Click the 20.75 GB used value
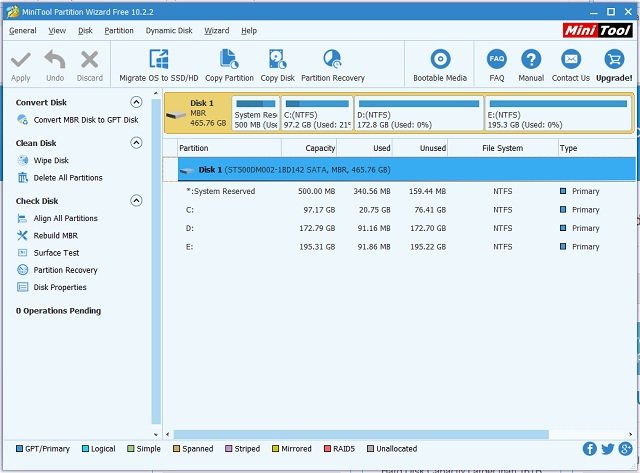 [374, 210]
